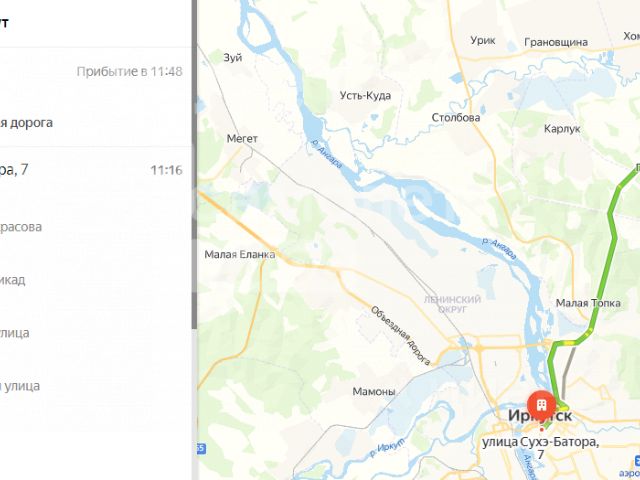This screenshot has width=640, height=480.
Task: Click the Усть-Куда map label
Action: pyautogui.click(x=365, y=96)
